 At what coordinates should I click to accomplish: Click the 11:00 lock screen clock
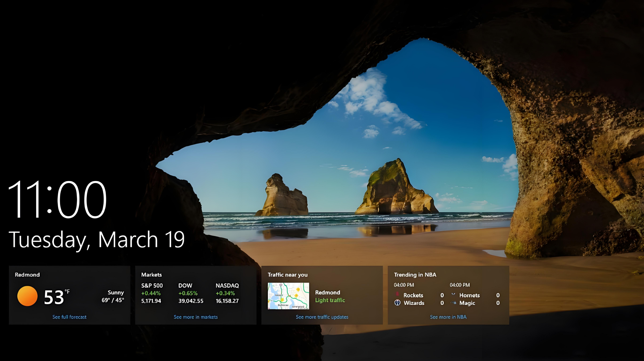coord(57,199)
